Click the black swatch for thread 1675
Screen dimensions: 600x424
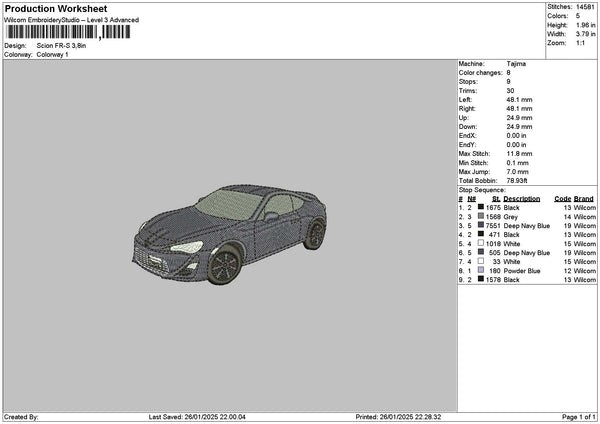[x=481, y=207]
